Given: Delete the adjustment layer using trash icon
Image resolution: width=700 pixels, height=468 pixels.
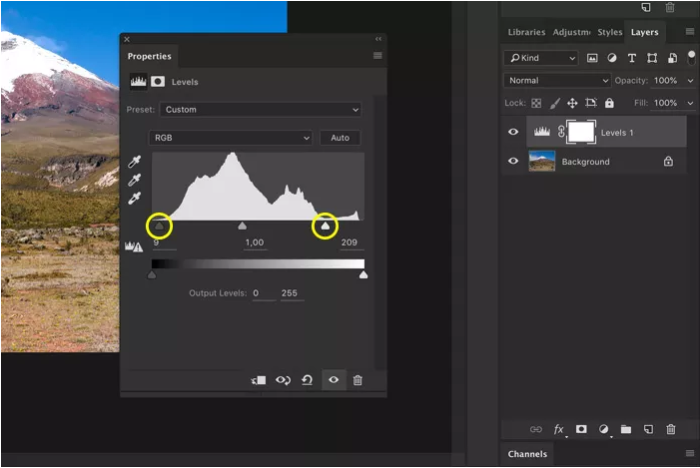Looking at the screenshot, I should point(357,380).
